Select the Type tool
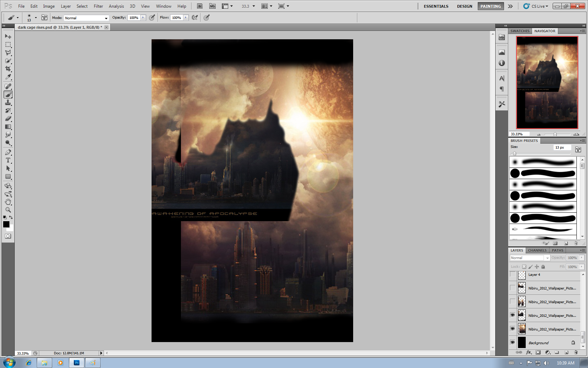 pos(8,160)
